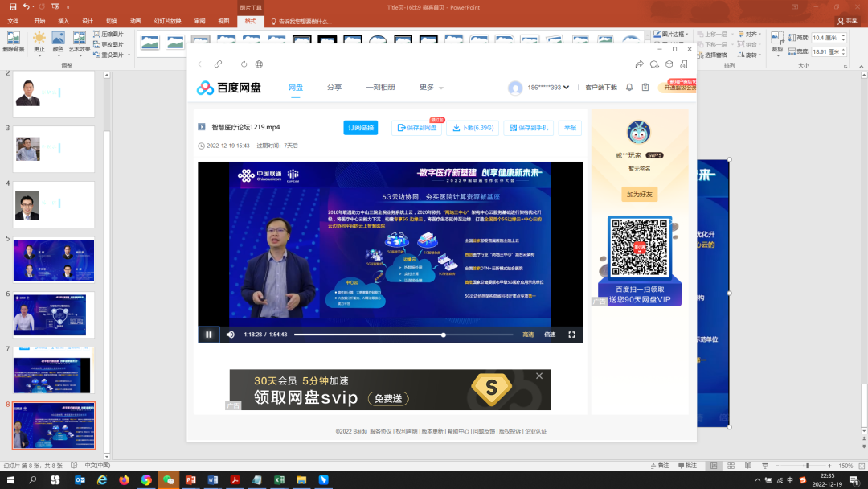
Task: Undo the last action in PowerPoint
Action: (26, 7)
